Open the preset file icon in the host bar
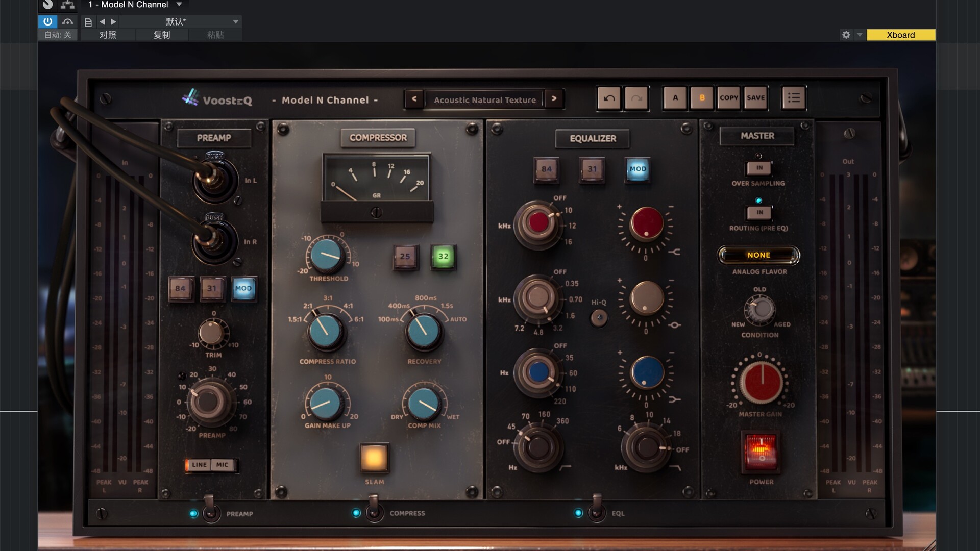The image size is (980, 551). (x=88, y=22)
